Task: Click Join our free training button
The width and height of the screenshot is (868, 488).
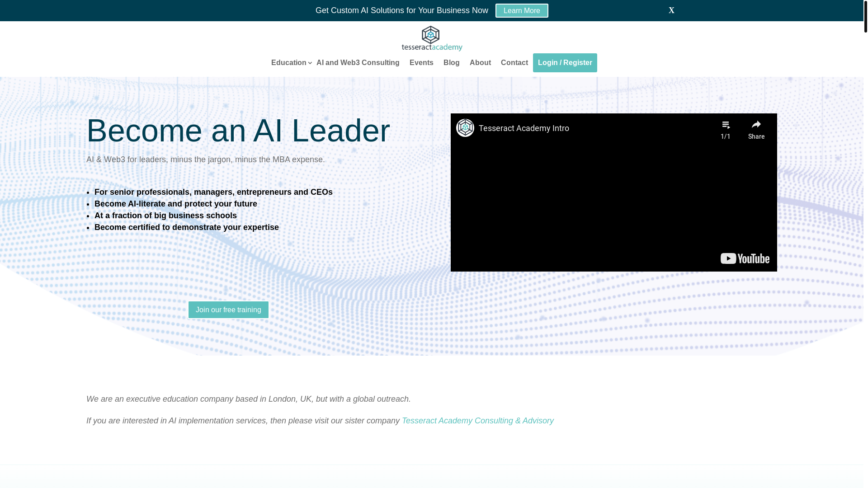Action: pos(228,310)
